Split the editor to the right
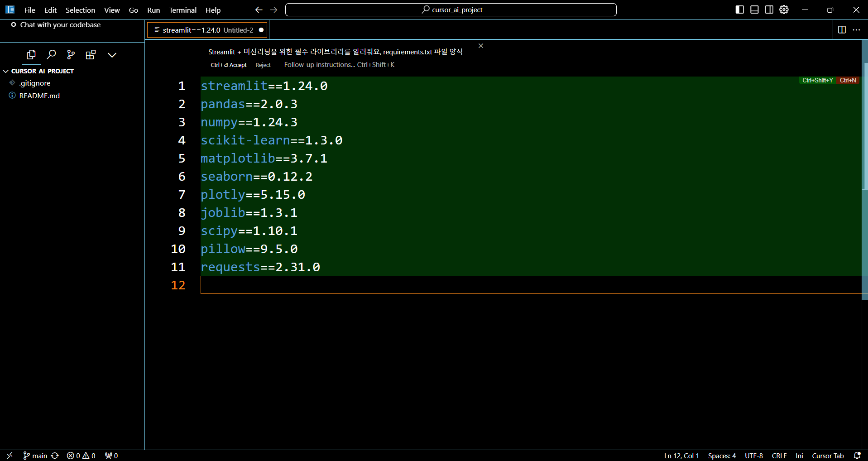 pyautogui.click(x=842, y=29)
